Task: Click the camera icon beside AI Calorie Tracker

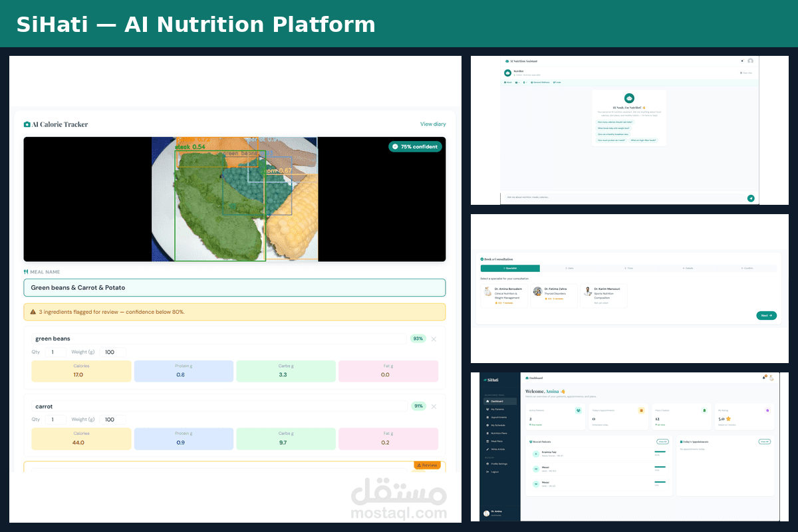Action: tap(27, 124)
